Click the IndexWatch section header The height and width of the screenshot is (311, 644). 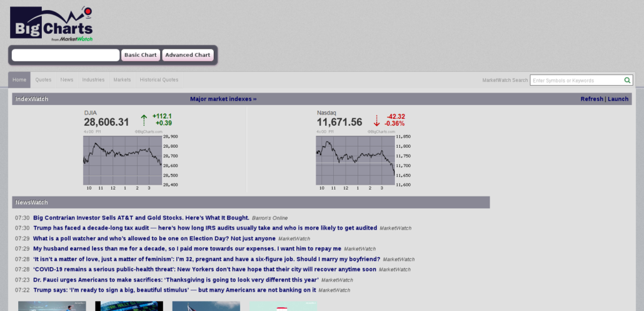[321, 99]
